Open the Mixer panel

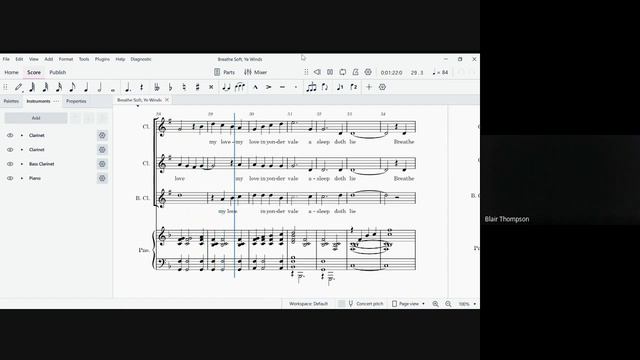(x=256, y=72)
